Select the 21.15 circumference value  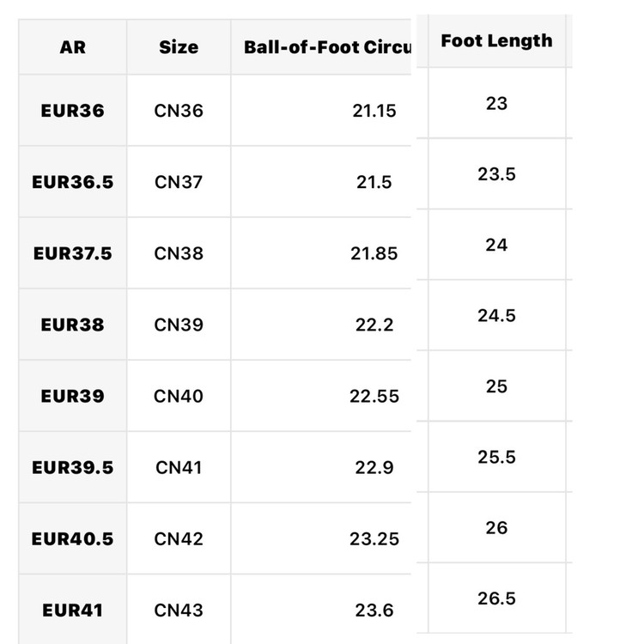(x=374, y=111)
